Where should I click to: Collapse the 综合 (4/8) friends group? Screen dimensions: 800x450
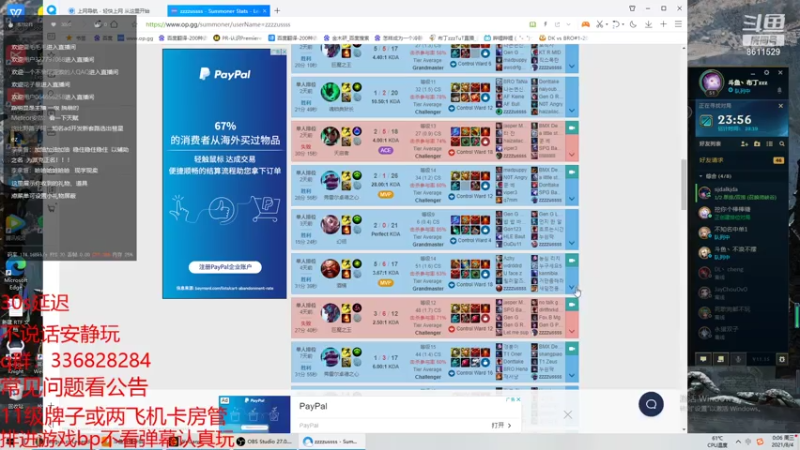click(702, 176)
